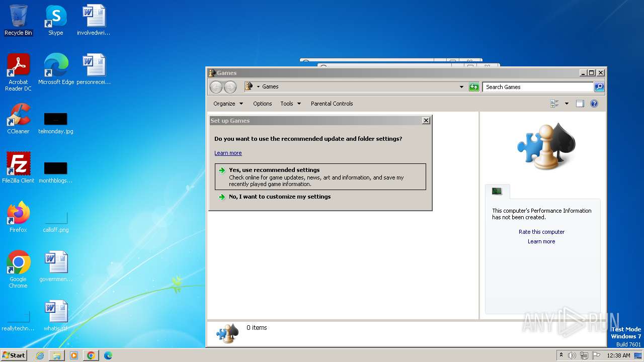Click the Search Games magnifier button
This screenshot has width=644, height=362.
(x=599, y=87)
